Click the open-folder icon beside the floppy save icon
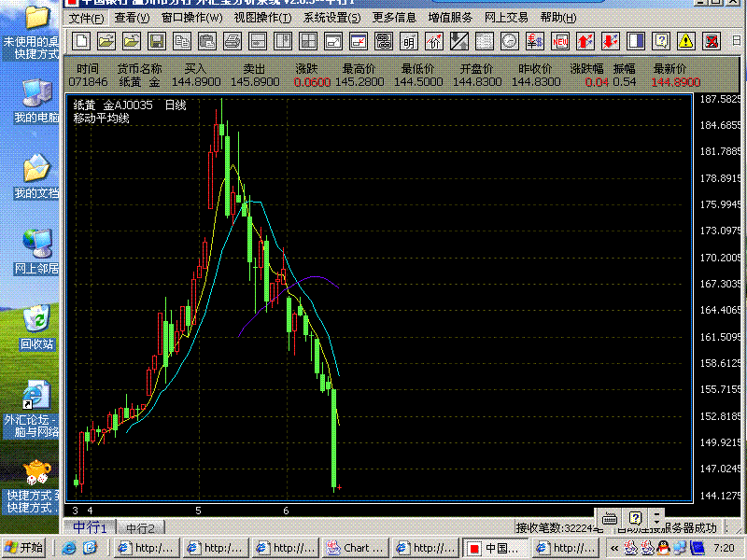The width and height of the screenshot is (747, 560). [x=132, y=41]
